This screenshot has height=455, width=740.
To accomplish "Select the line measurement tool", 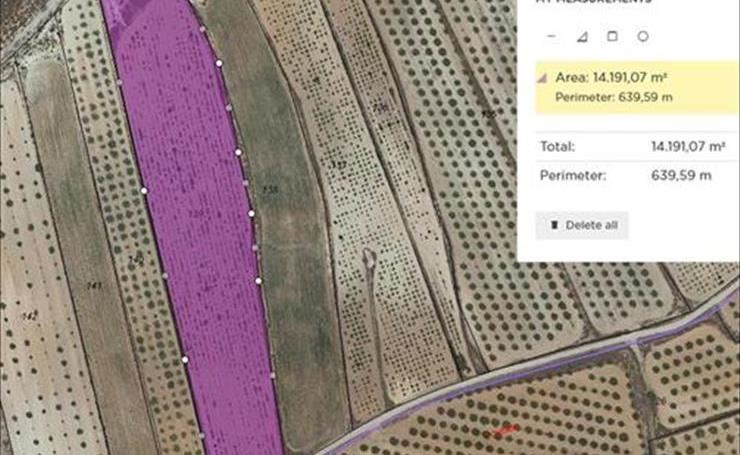I will pyautogui.click(x=552, y=36).
